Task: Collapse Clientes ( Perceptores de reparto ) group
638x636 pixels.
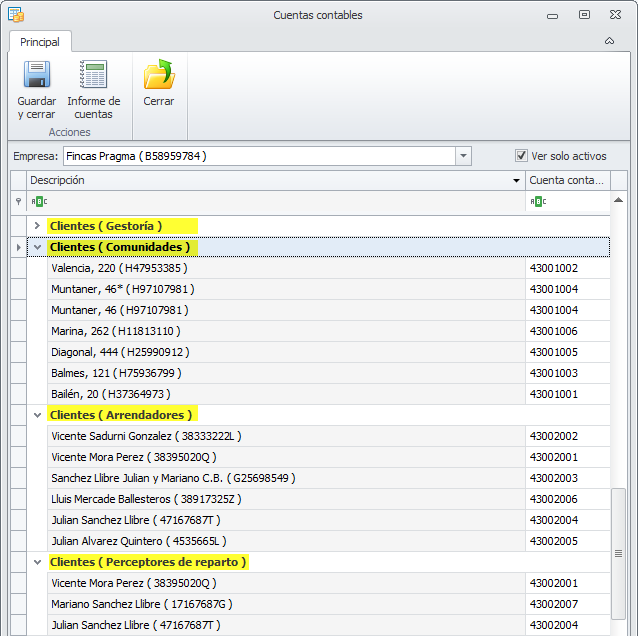Action: [x=38, y=562]
